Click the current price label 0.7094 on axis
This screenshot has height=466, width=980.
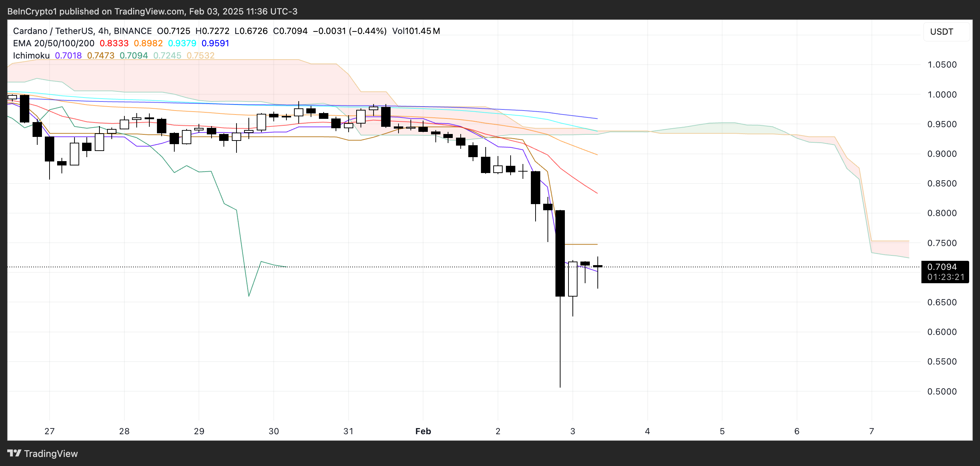942,267
